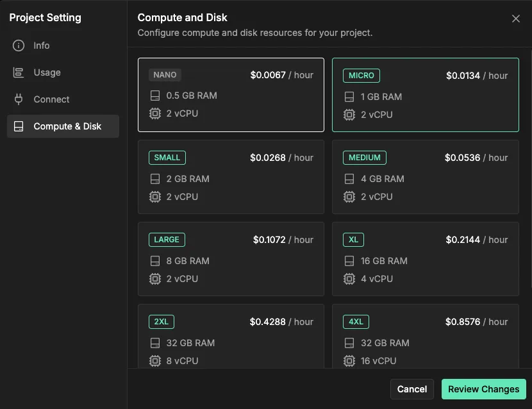Select the MEDIUM compute tier card

pos(425,177)
